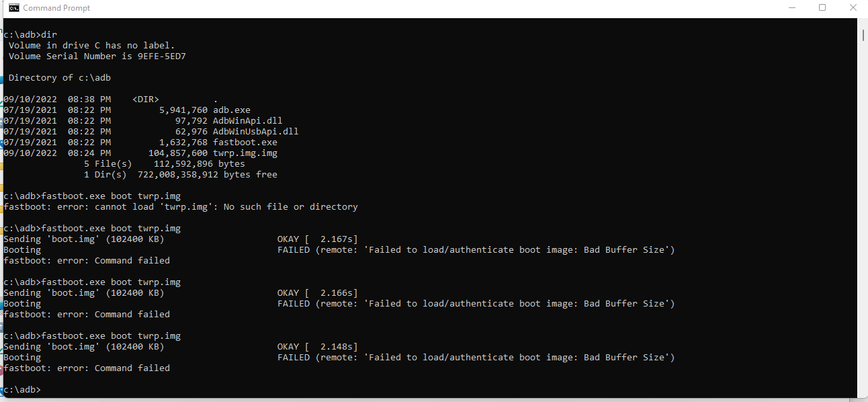Click the Command Prompt title text
This screenshot has height=402, width=868.
56,8
